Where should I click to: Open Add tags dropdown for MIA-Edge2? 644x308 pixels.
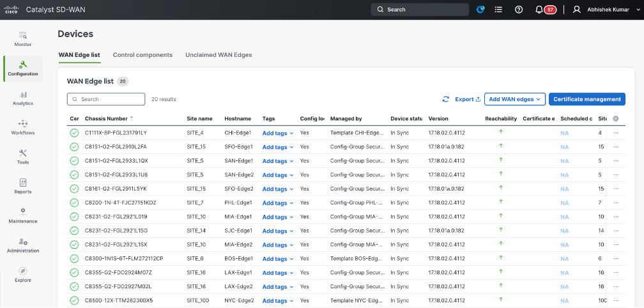click(278, 245)
